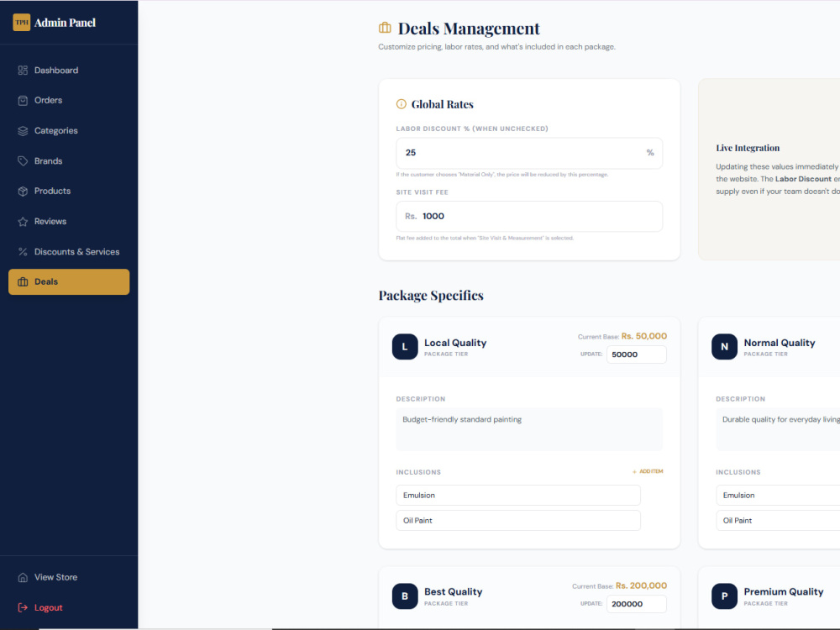Click the 'Rs. 50,000' current base value
840x630 pixels.
(644, 336)
